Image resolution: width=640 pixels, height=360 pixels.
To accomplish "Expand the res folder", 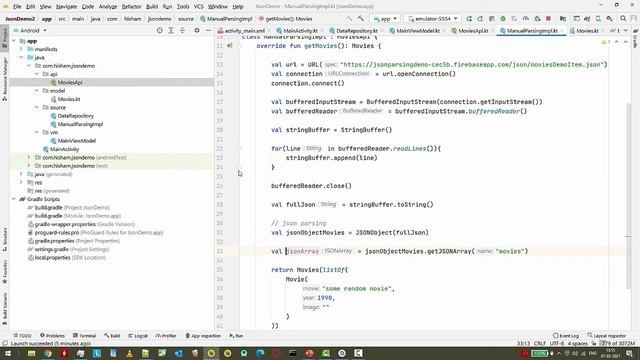I will pos(21,182).
